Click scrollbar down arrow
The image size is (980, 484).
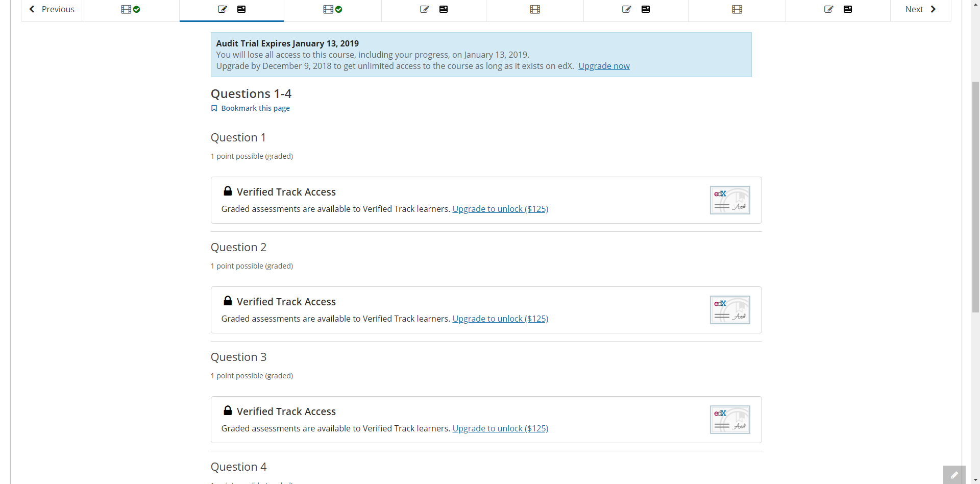point(975,480)
